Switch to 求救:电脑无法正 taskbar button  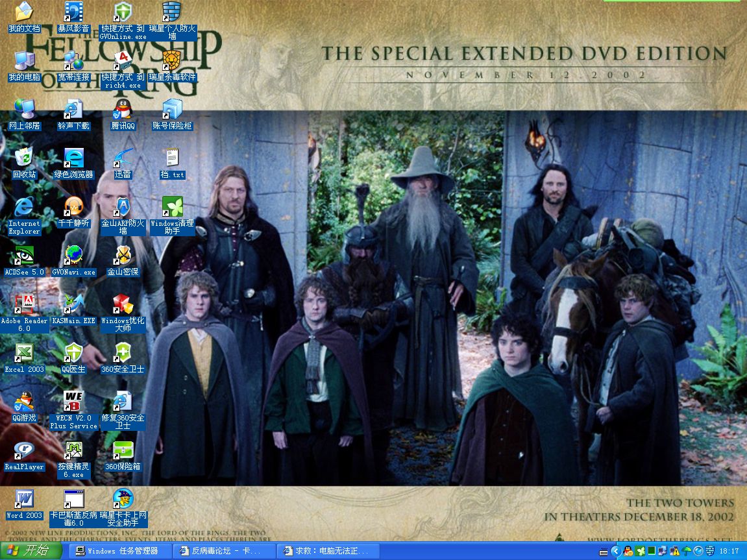pyautogui.click(x=328, y=551)
